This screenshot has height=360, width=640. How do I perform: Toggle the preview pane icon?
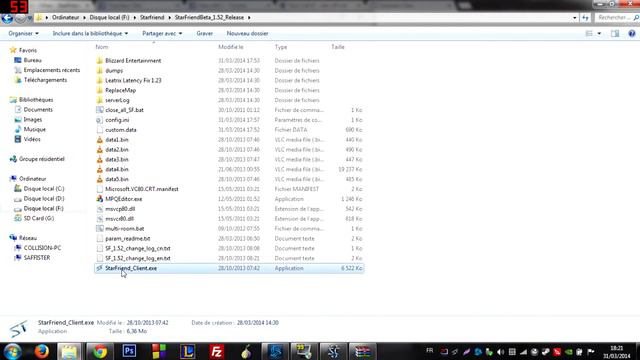pos(615,33)
